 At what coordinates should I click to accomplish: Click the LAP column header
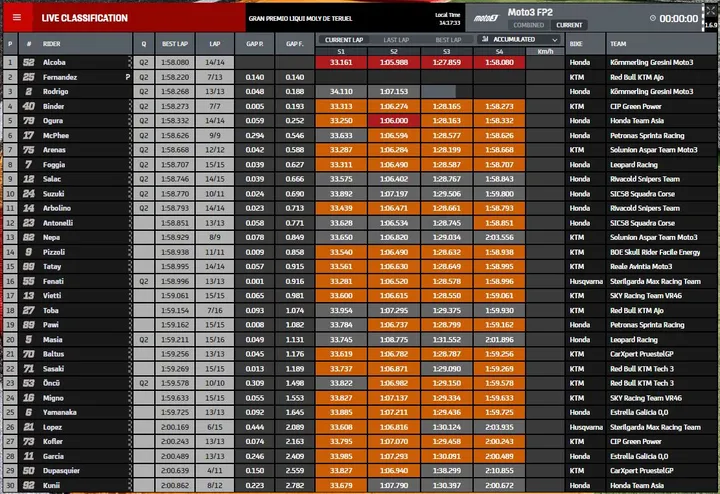215,44
